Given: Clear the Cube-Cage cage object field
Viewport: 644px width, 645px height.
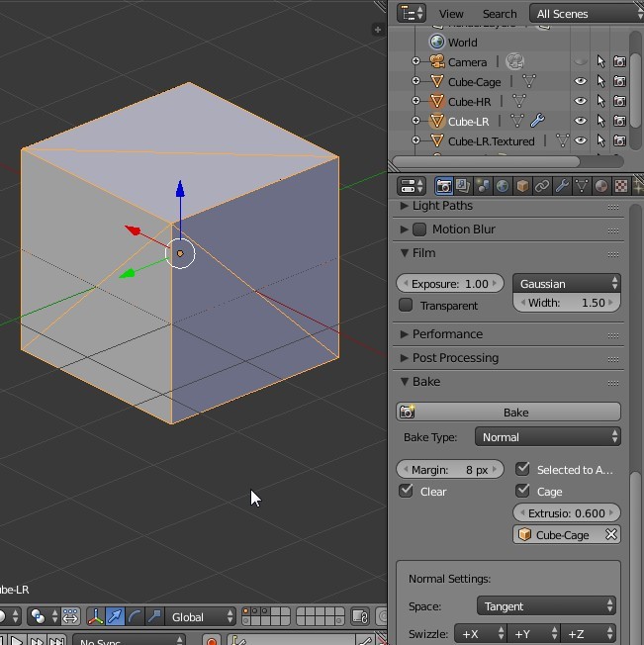Looking at the screenshot, I should 610,535.
